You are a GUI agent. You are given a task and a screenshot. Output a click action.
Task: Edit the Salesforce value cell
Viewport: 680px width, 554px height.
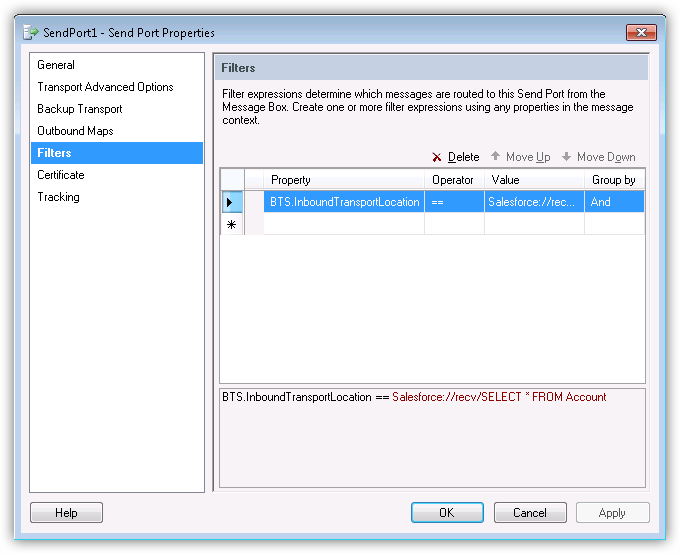click(533, 202)
